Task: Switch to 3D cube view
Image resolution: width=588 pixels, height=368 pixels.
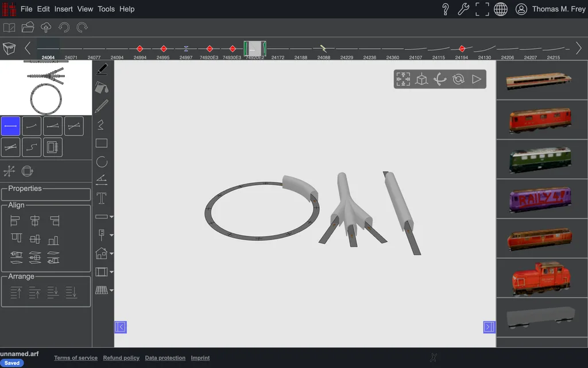Action: point(421,79)
